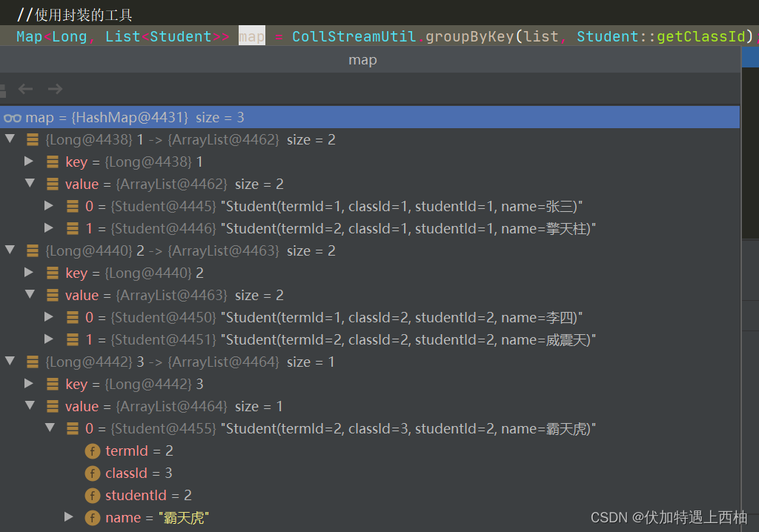Click the element icon of Student@4451 row
Viewport: 759px width, 532px height.
[x=73, y=340]
